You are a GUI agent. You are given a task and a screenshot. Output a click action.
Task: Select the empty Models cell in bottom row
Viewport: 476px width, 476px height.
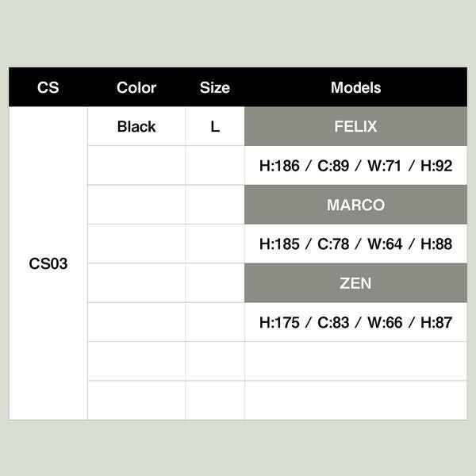tap(355, 401)
